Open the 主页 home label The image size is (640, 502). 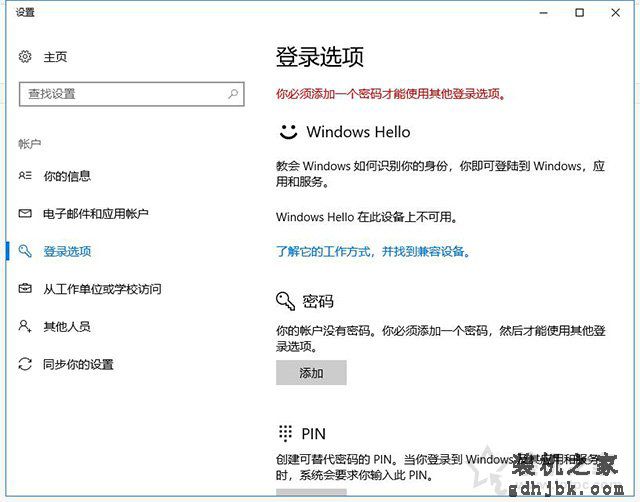55,57
